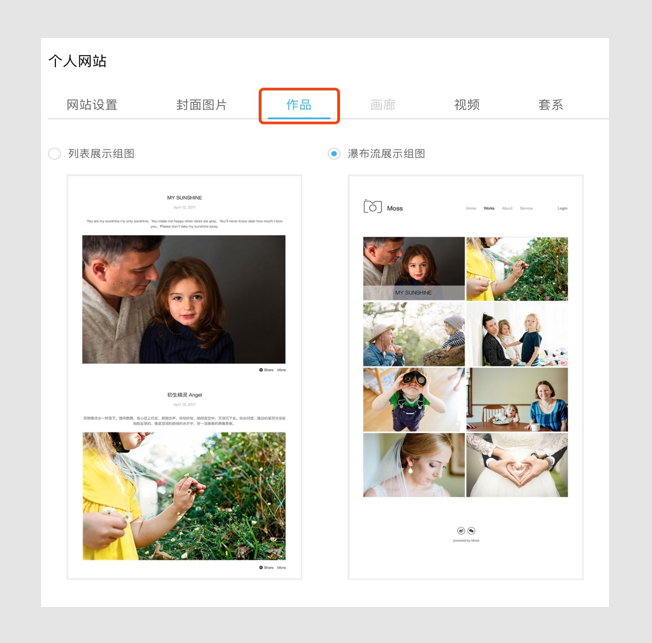Screen dimensions: 652x643
Task: Open the 封面图片 tab
Action: pos(202,105)
